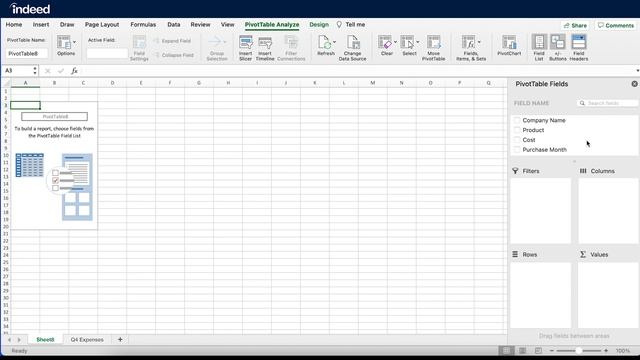Open the Formulas ribbon tab
640x360 pixels.
(143, 24)
